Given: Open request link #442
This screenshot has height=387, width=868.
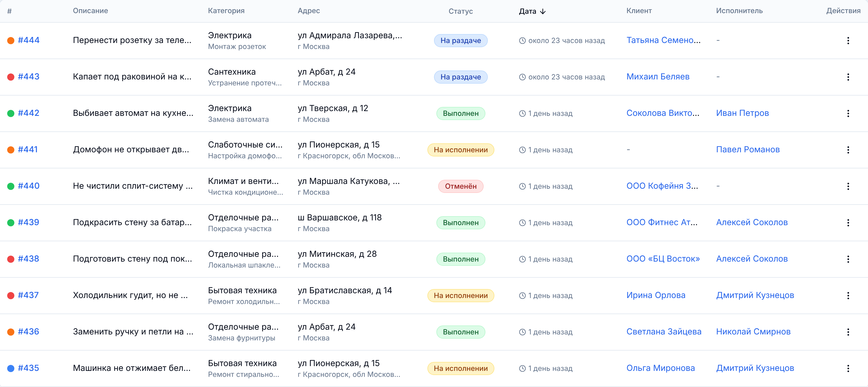Looking at the screenshot, I should (29, 113).
